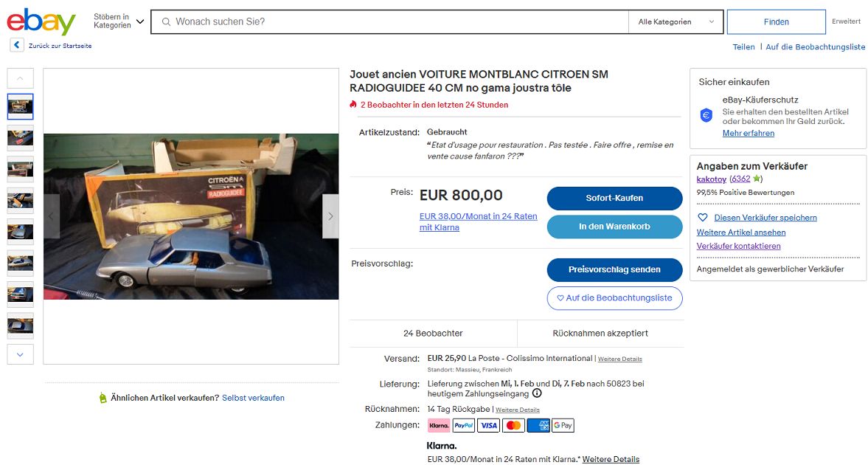The height and width of the screenshot is (465, 868).
Task: Add item with In den Warenkorb
Action: [614, 227]
